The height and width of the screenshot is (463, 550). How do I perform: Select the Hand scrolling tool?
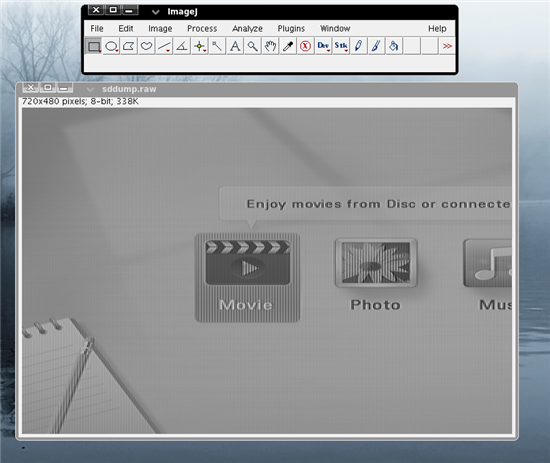(270, 46)
